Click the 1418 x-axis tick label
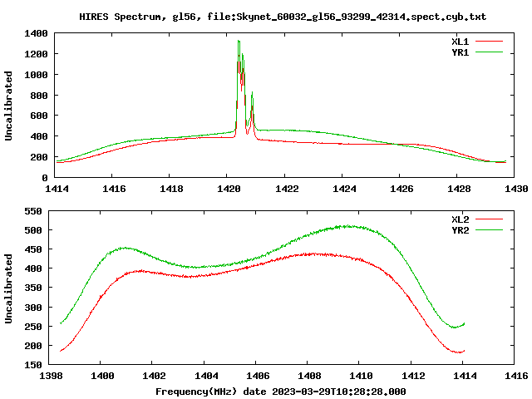 [x=171, y=189]
